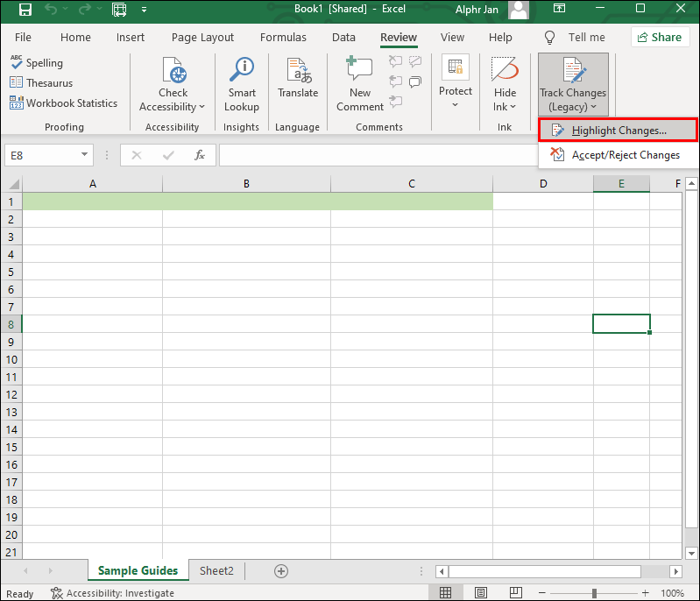Expand the Hide Ink dropdown
The image size is (700, 601).
click(513, 107)
